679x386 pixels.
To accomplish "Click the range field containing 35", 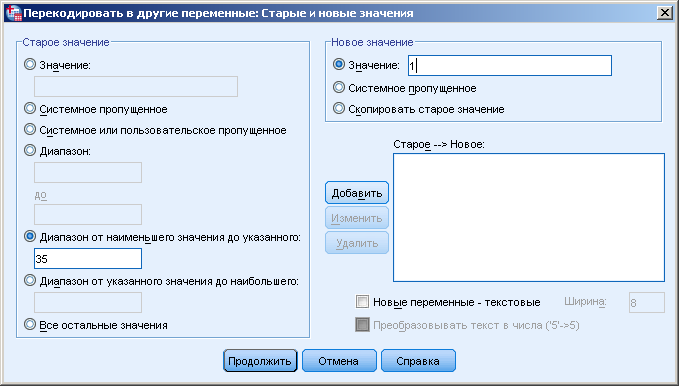I will (x=88, y=259).
